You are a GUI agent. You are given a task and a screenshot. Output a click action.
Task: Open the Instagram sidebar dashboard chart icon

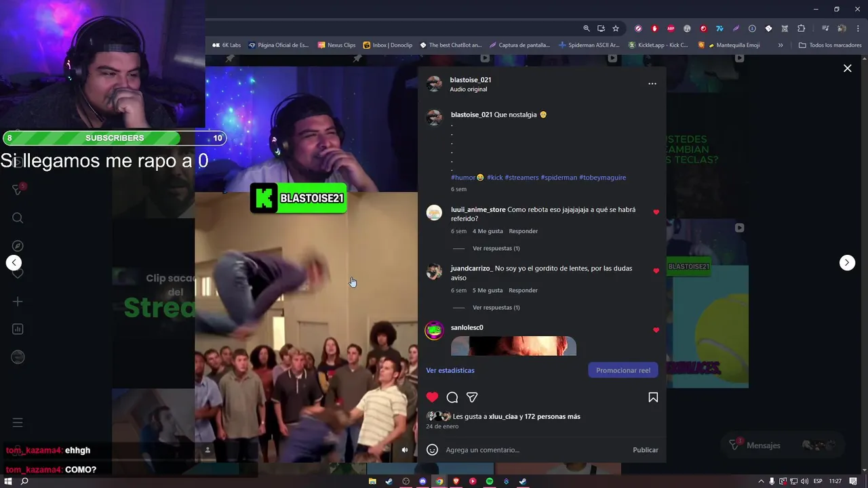[x=18, y=329]
